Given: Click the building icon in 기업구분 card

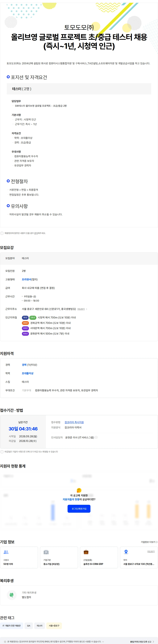Looking at the screenshot, I should tap(46, 552).
